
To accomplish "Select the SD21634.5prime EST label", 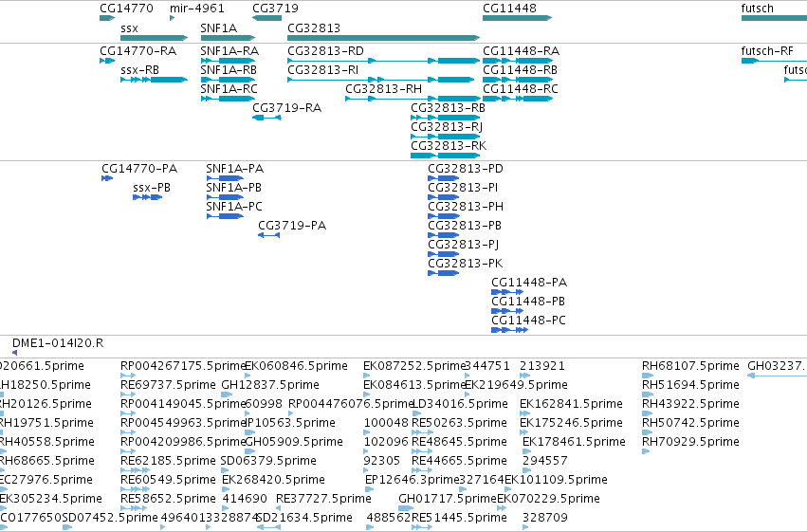I will [x=304, y=519].
